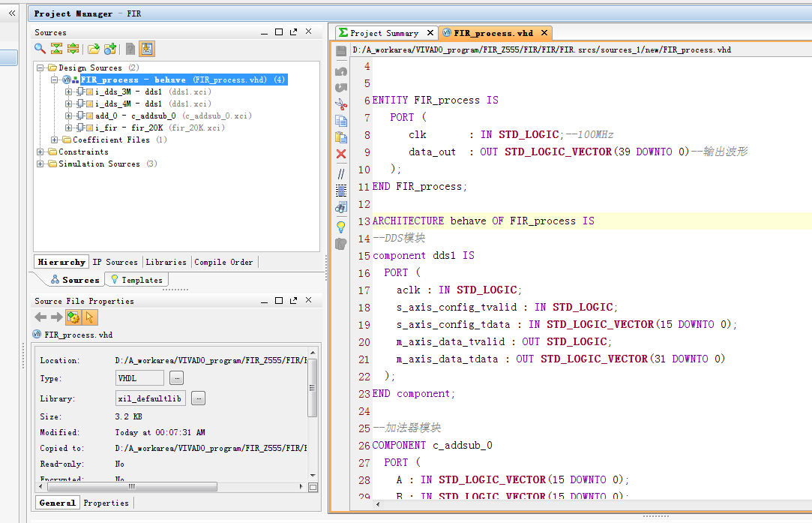The height and width of the screenshot is (523, 812).
Task: Click the light bulb icon in editor sidebar
Action: [341, 226]
